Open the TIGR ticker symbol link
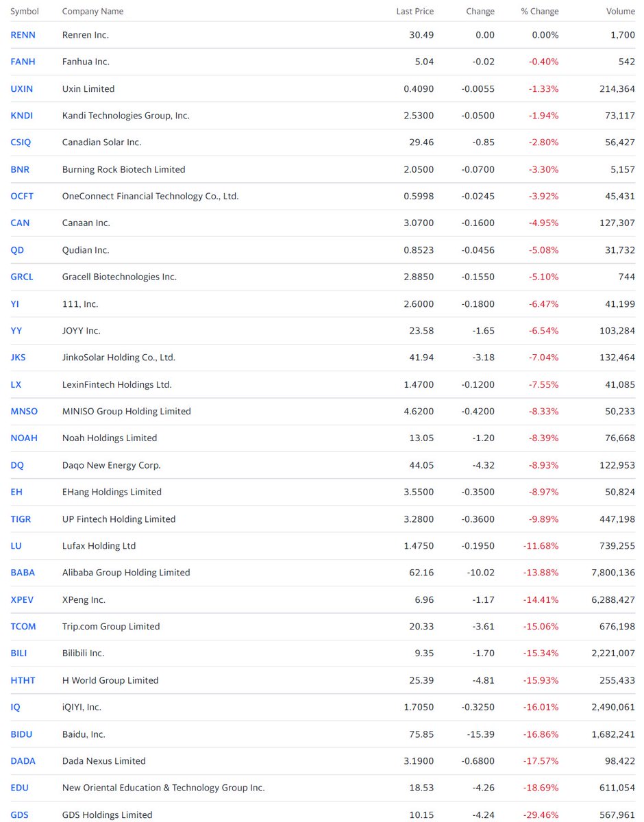Viewport: 644px width, 822px height. click(21, 519)
